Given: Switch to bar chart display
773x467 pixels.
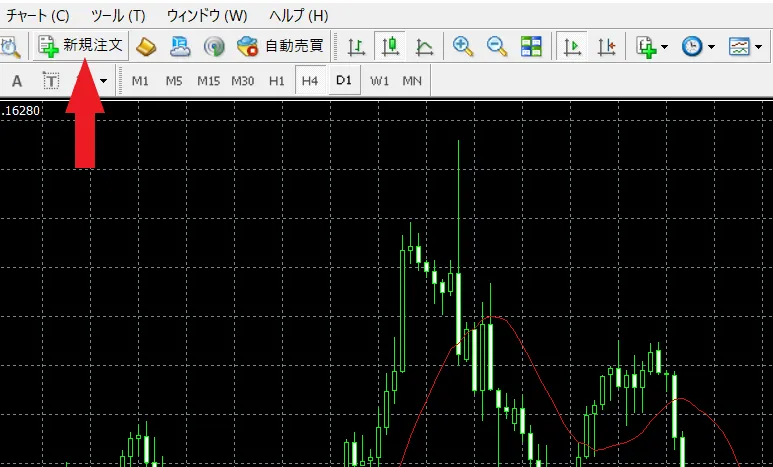Looking at the screenshot, I should (x=356, y=46).
